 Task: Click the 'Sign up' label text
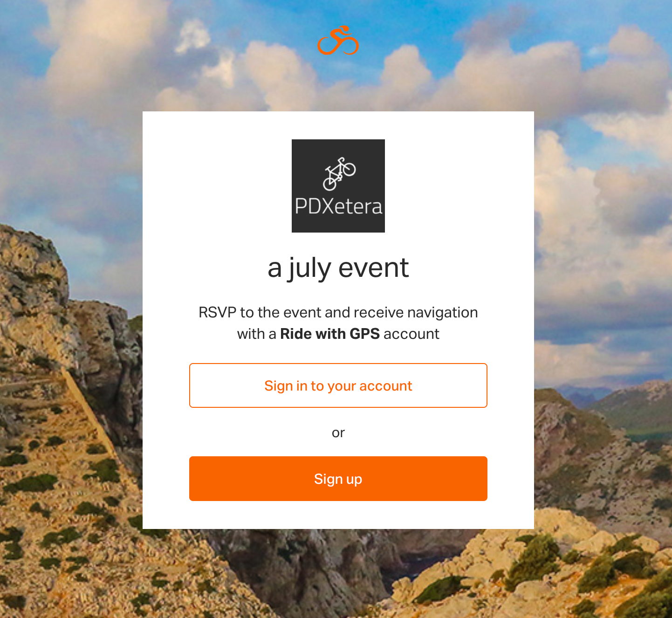click(x=338, y=479)
